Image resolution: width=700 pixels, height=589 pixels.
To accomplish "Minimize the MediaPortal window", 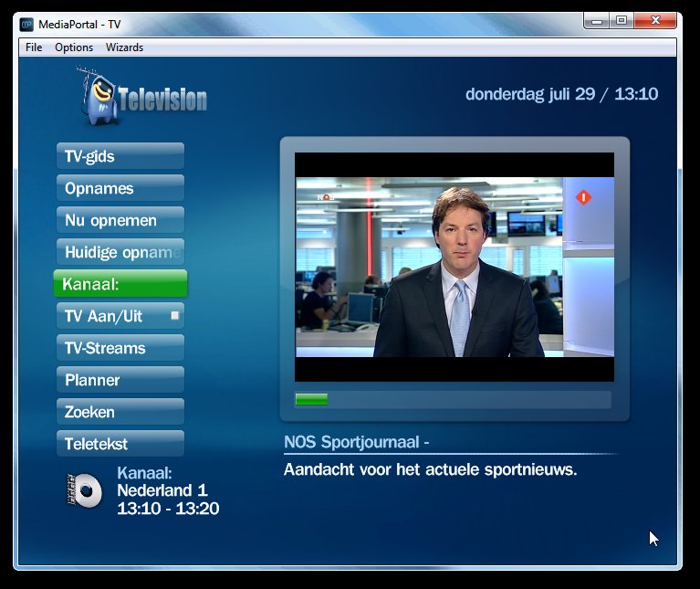I will [x=597, y=20].
